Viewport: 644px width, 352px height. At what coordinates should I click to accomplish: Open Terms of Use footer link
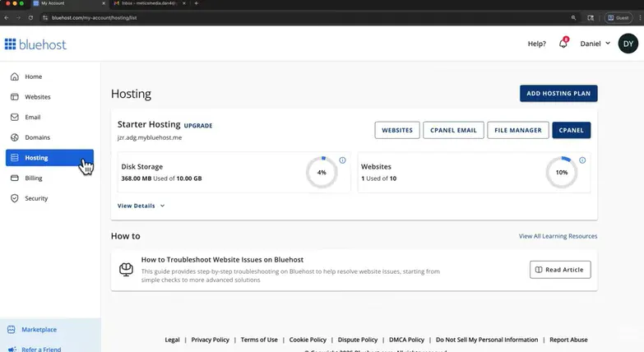click(259, 340)
